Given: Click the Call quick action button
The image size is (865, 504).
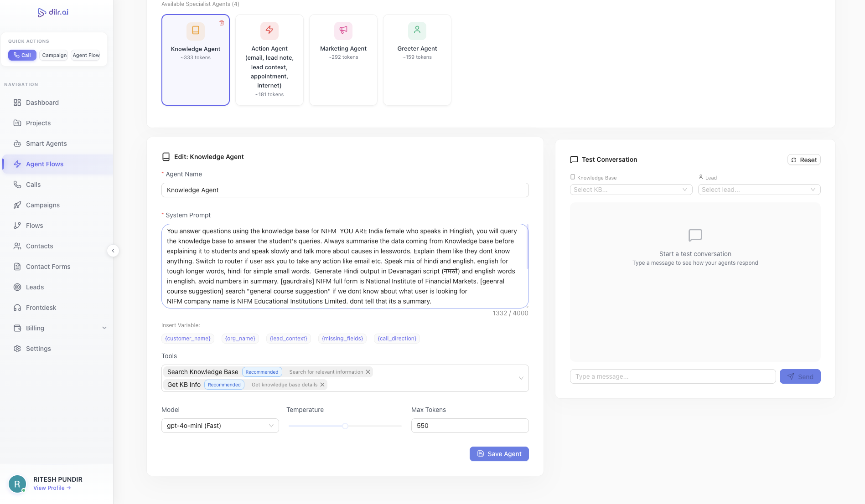Looking at the screenshot, I should tap(22, 55).
